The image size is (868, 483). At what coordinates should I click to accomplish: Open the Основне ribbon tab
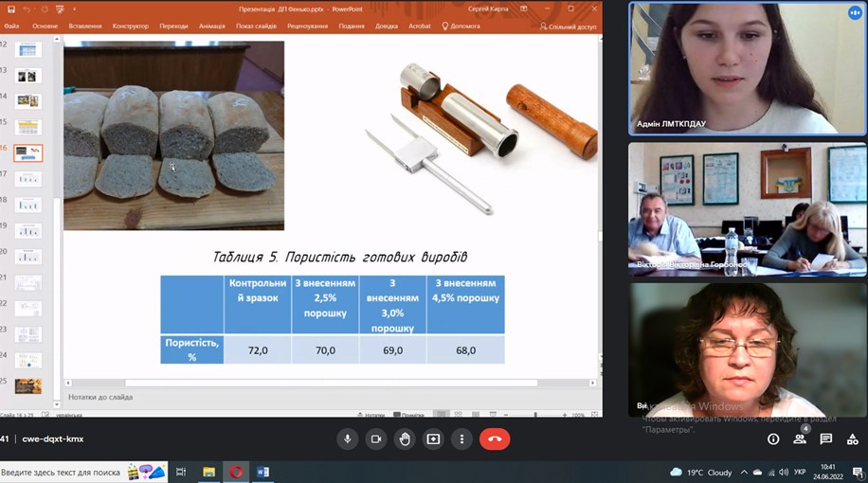pos(45,26)
